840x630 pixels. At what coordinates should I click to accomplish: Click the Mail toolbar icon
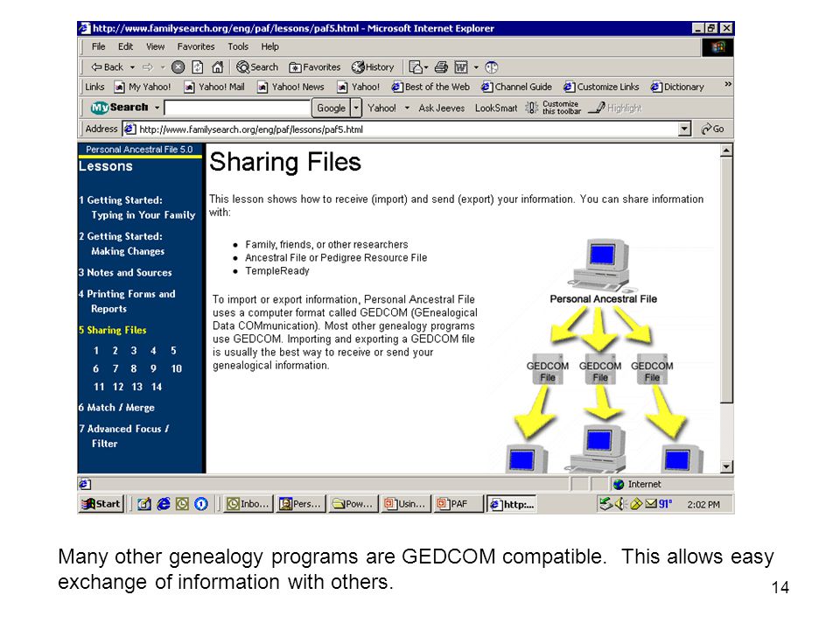tap(415, 67)
